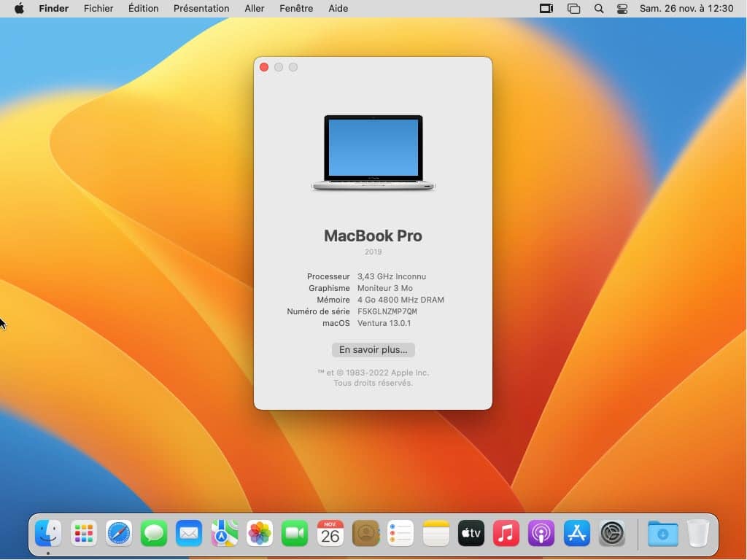Open the Mail app icon
Image resolution: width=747 pixels, height=560 pixels.
[x=189, y=534]
